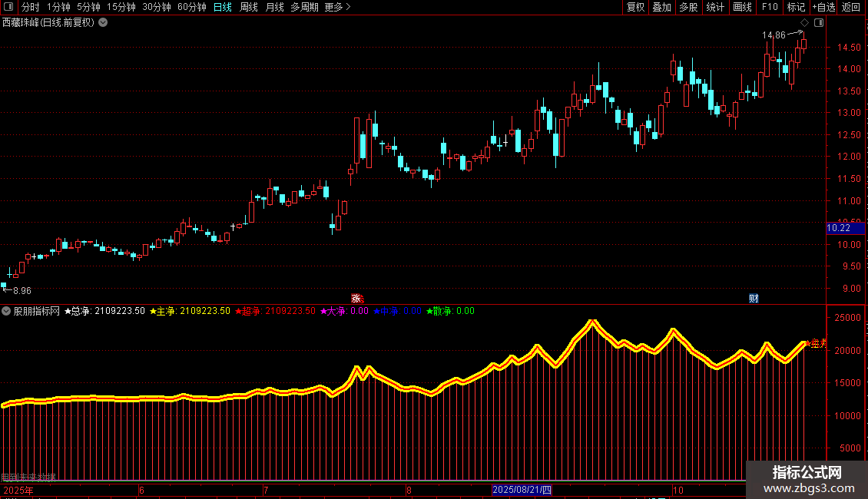The width and height of the screenshot is (868, 499).
Task: Click the diamond marker icon above the chart
Action: coord(804,23)
